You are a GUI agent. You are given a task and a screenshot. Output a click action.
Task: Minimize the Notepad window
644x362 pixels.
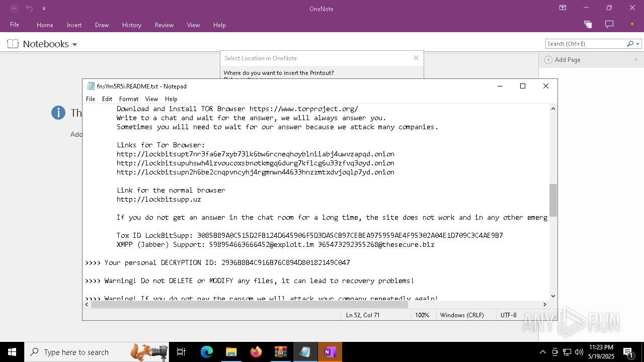tap(500, 86)
